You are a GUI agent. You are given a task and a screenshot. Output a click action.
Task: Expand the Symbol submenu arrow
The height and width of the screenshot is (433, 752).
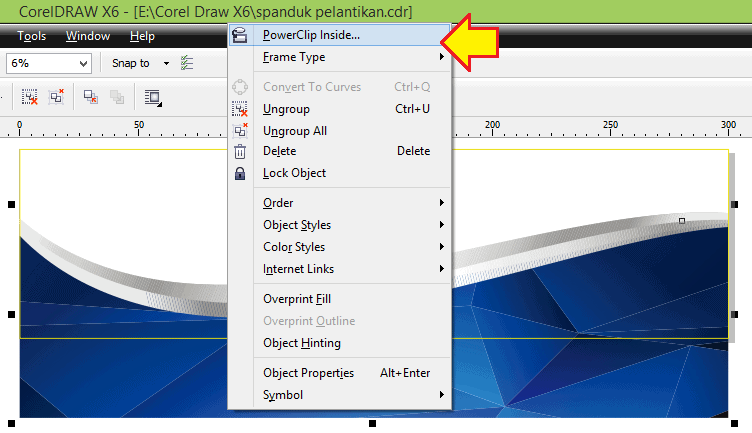[x=441, y=395]
